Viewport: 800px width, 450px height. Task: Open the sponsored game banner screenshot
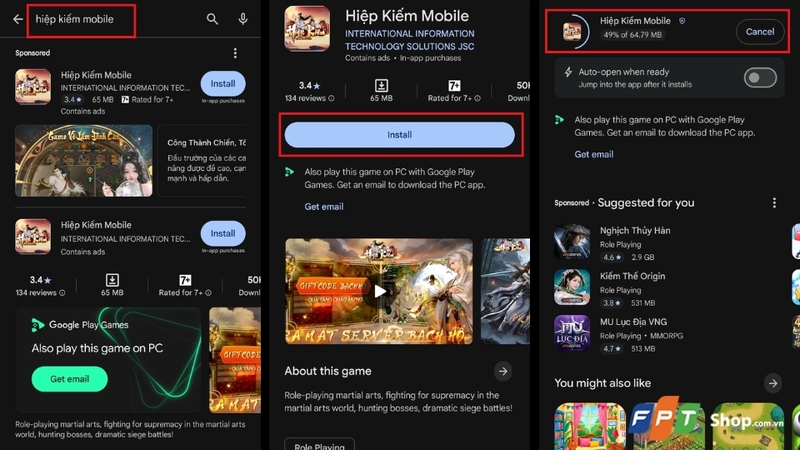tap(84, 161)
